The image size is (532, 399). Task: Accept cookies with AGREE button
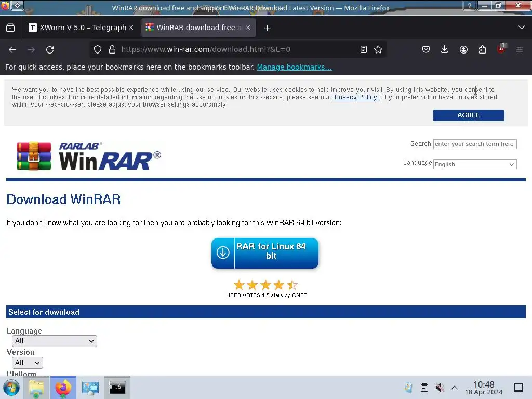click(468, 115)
